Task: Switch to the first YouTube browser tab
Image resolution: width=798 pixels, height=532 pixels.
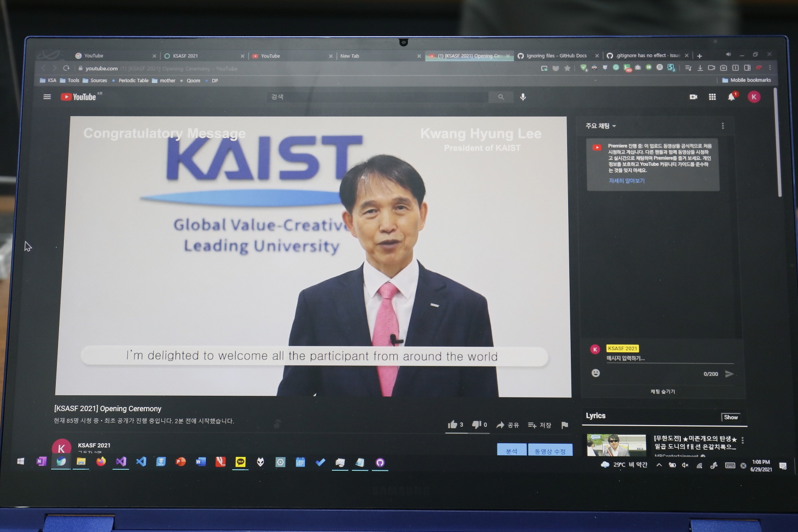Action: point(115,56)
